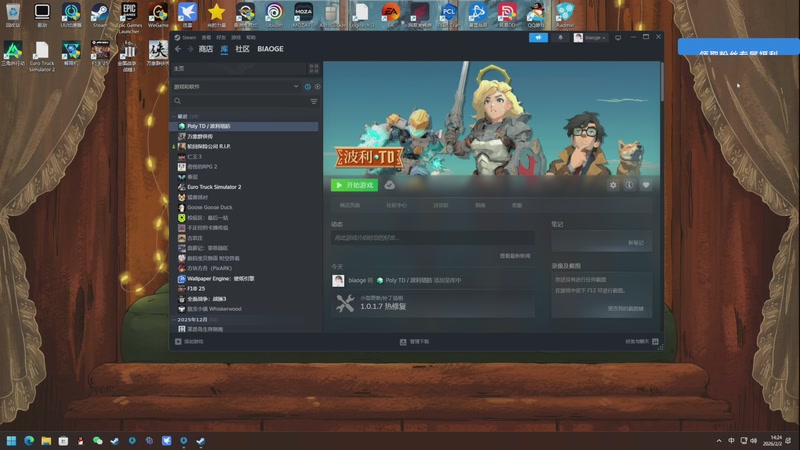This screenshot has width=800, height=450.
Task: Open Library tab 库
Action: tap(224, 49)
